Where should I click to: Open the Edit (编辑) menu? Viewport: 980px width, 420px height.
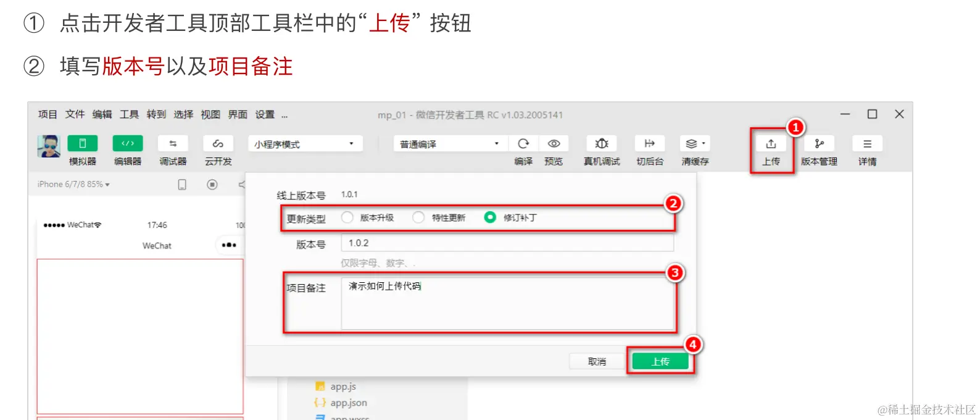point(102,114)
